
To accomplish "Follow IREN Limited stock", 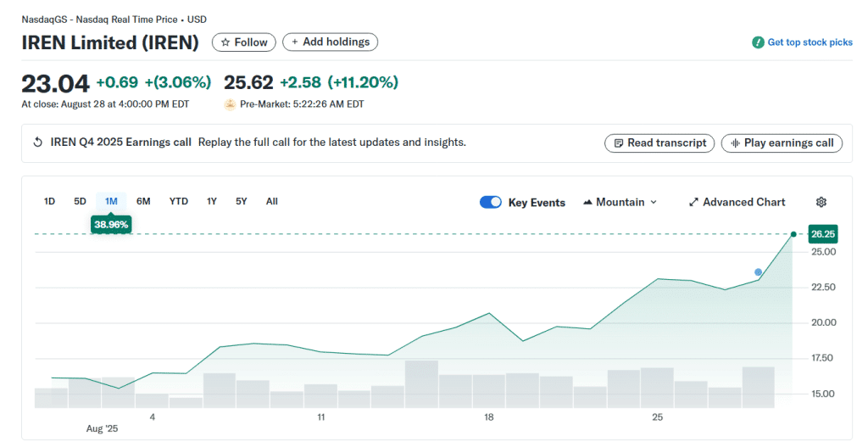I will click(244, 42).
